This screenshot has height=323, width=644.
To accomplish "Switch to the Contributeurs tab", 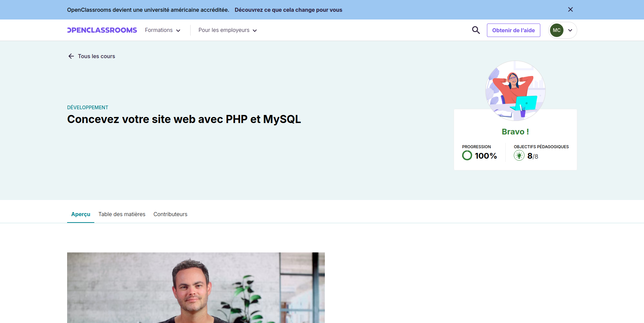I will [170, 214].
